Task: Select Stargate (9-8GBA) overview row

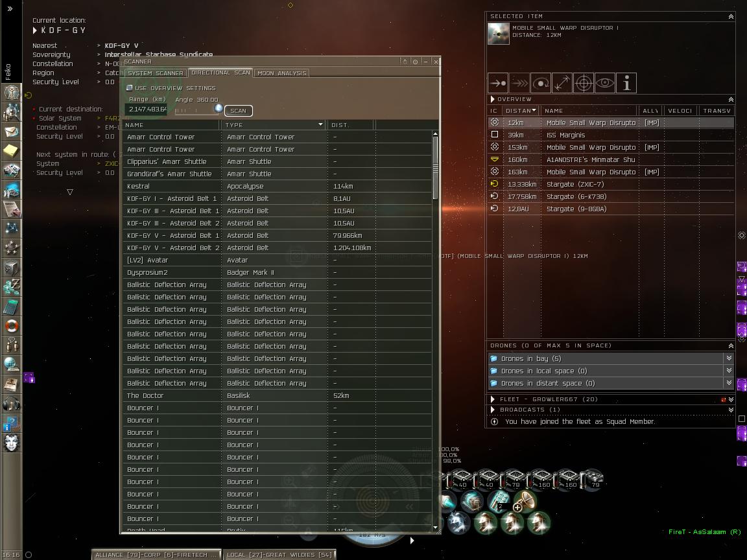Action: click(x=611, y=209)
